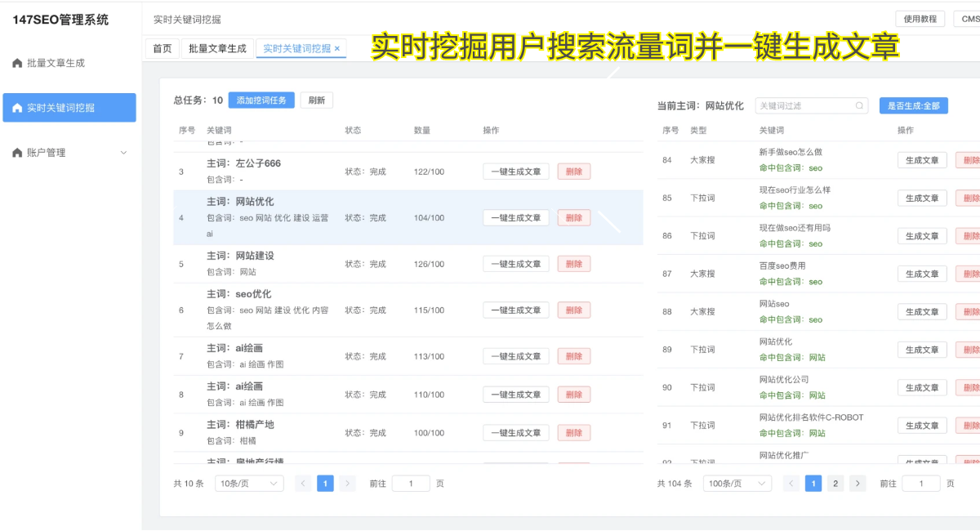980x531 pixels.
Task: Switch to the 批量文章生成 tab
Action: (217, 47)
